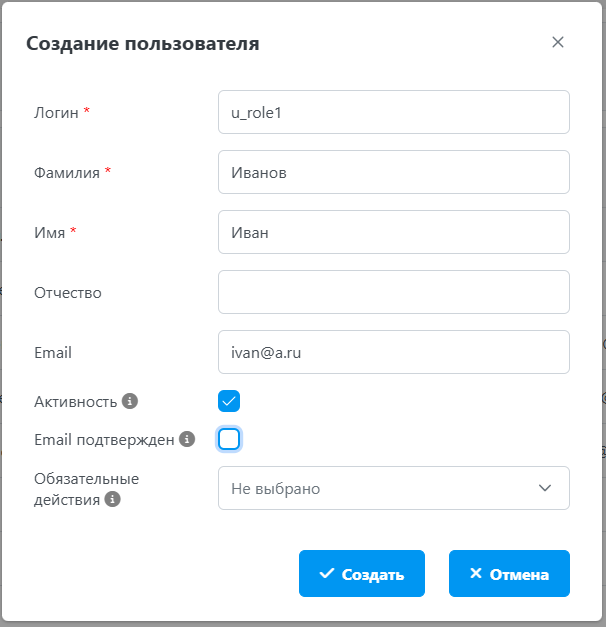
Task: Click the empty Отчество input field
Action: 394,292
